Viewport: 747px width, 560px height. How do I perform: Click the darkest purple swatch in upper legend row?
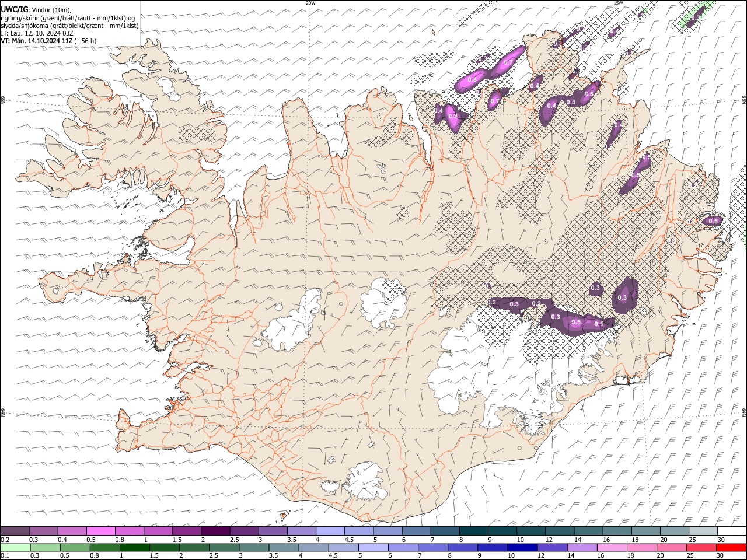click(x=215, y=531)
